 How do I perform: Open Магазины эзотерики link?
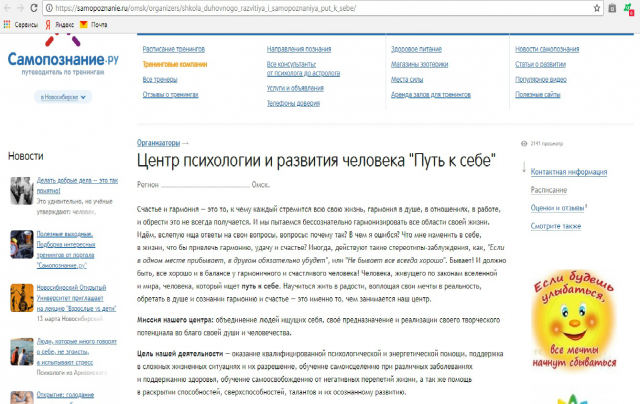click(419, 64)
